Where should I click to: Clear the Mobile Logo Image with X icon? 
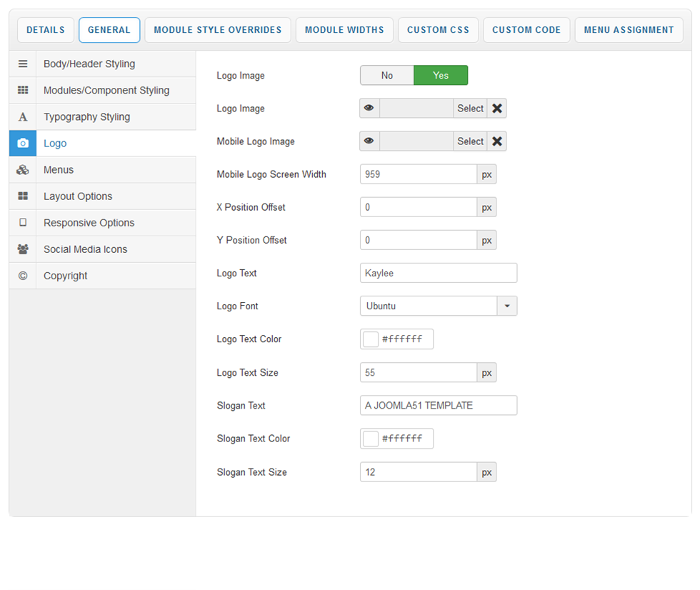coord(497,141)
